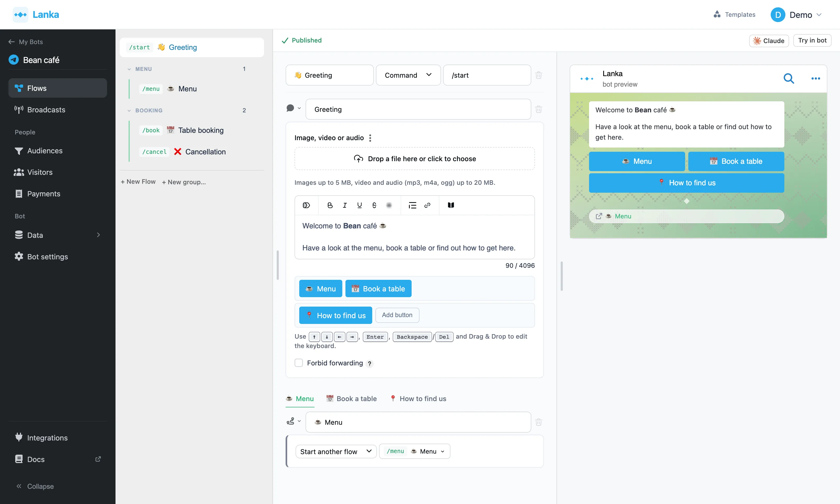Go back to My Bots
This screenshot has width=840, height=504.
point(26,42)
